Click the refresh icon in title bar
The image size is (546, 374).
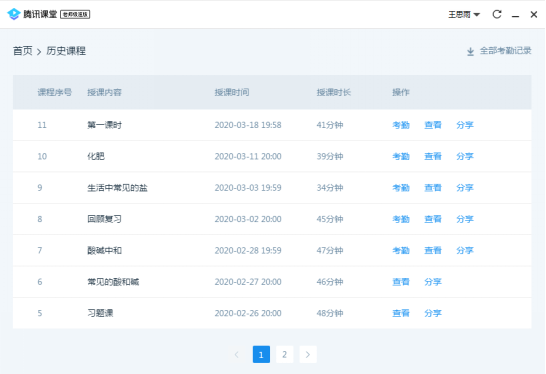tap(497, 14)
